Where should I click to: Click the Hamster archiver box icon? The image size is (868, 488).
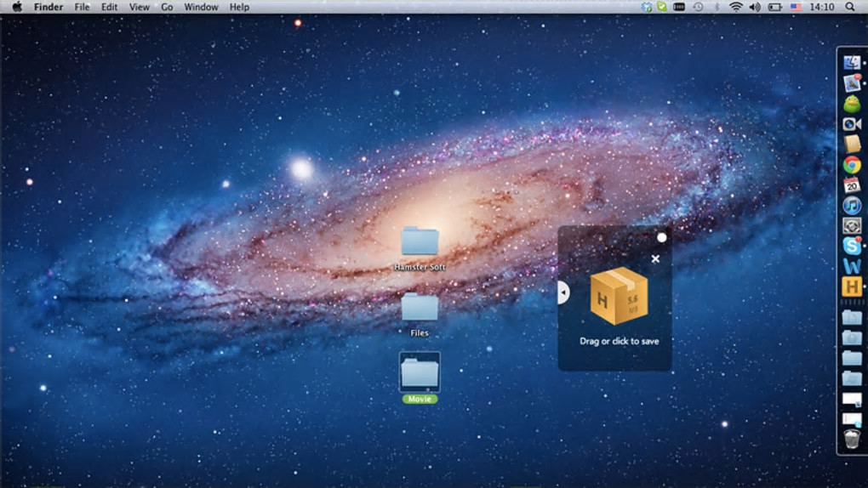(x=619, y=296)
